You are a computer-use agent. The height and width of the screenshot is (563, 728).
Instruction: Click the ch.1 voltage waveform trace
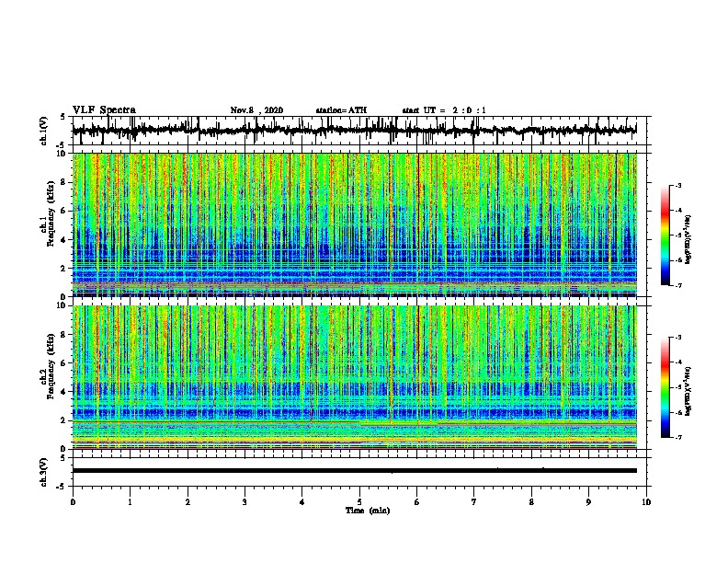355,131
